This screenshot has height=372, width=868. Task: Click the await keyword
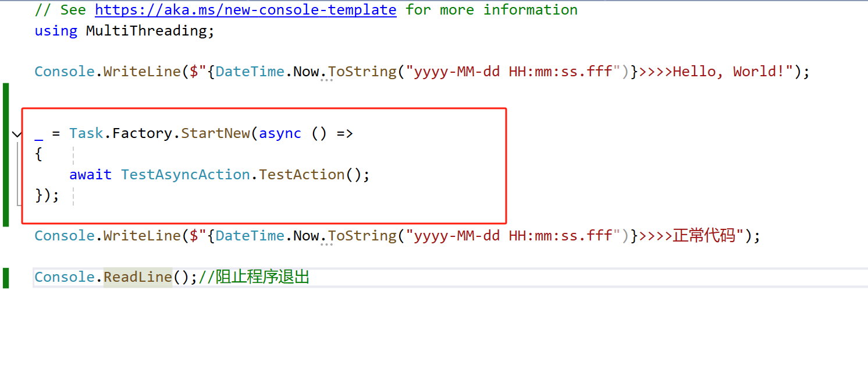(90, 175)
